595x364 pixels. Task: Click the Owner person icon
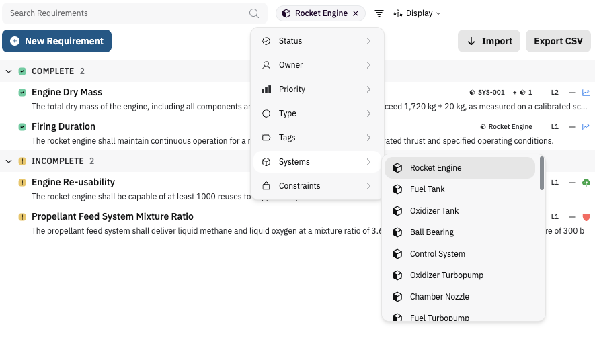pyautogui.click(x=266, y=65)
